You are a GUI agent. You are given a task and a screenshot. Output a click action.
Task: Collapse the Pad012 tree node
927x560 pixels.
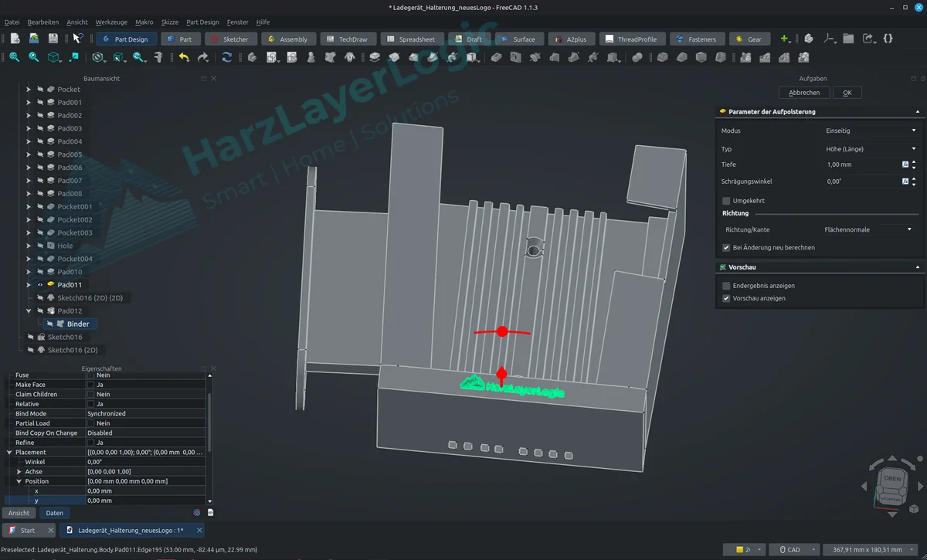[29, 311]
